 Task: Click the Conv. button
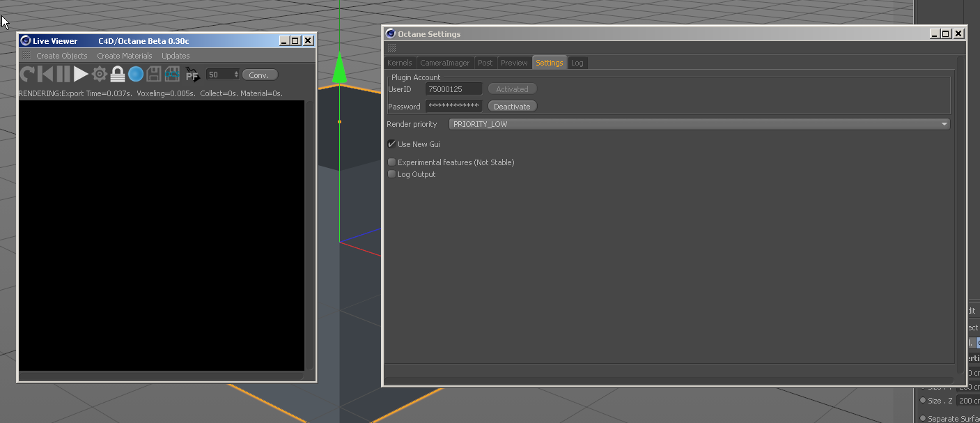260,75
